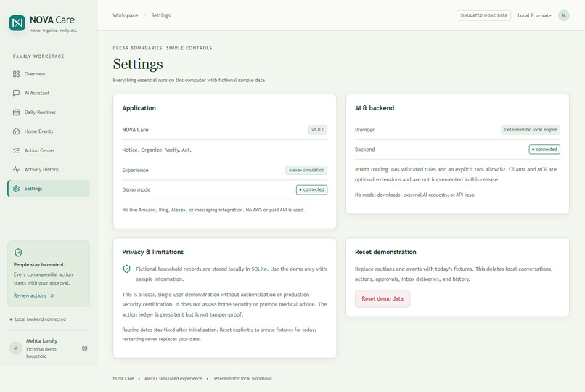
Task: Click the Action Center checklist icon
Action: (x=16, y=150)
